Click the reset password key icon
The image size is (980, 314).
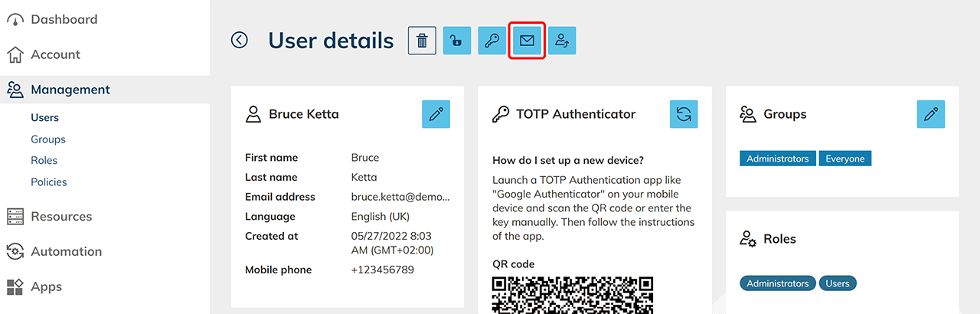492,41
